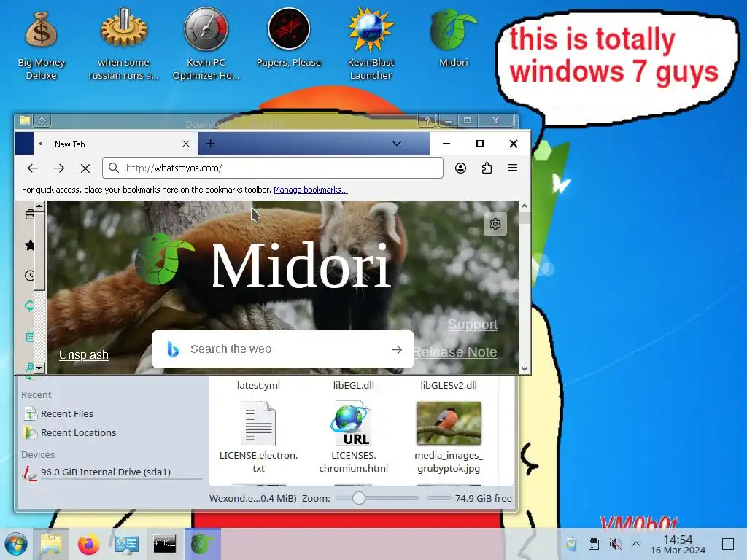This screenshot has width=747, height=560.
Task: Open terminal from taskbar
Action: [165, 544]
